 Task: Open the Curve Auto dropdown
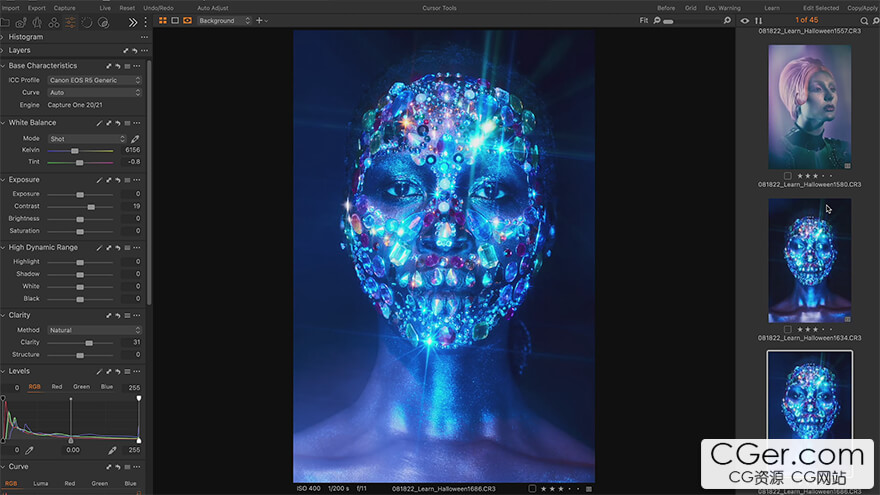[x=94, y=93]
